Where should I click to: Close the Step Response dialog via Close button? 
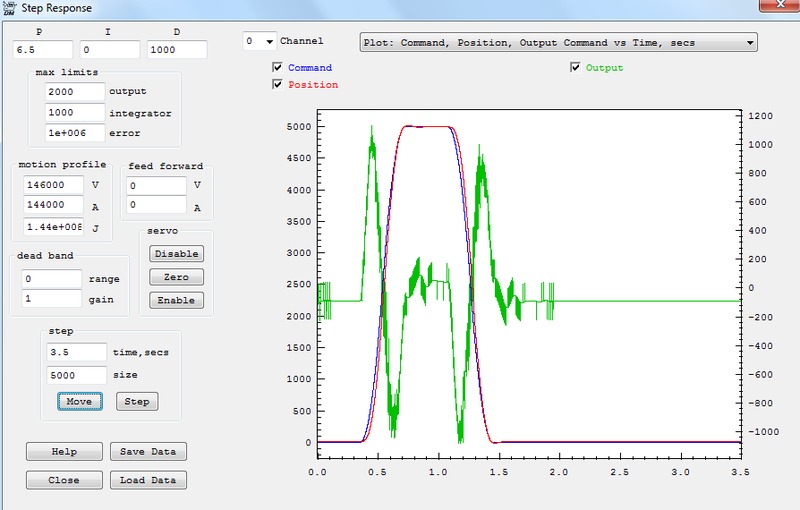(64, 480)
